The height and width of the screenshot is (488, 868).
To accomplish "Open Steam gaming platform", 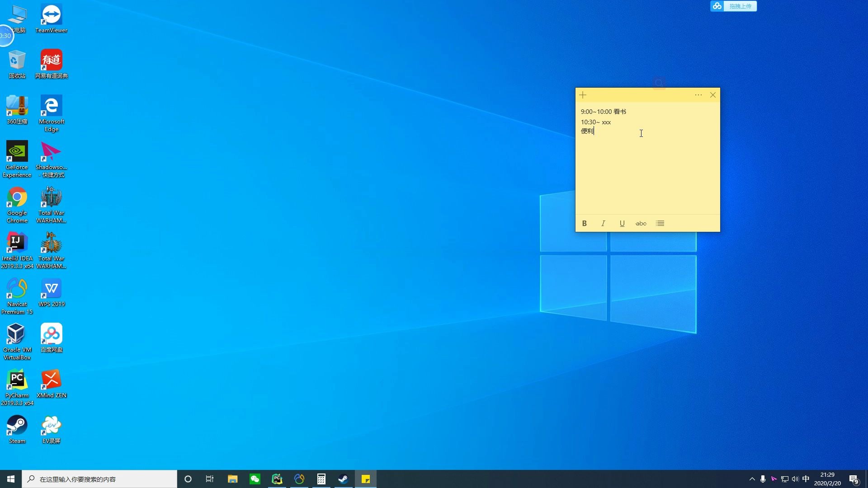I will tap(17, 426).
